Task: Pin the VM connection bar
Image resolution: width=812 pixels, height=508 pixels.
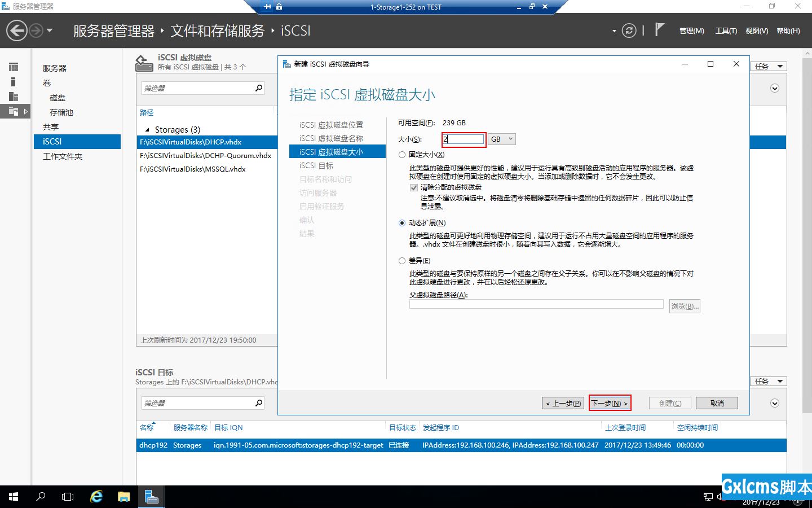Action: (268, 7)
